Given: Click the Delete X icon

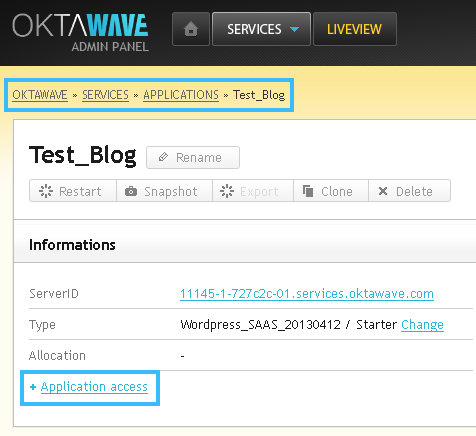Looking at the screenshot, I should tap(383, 191).
